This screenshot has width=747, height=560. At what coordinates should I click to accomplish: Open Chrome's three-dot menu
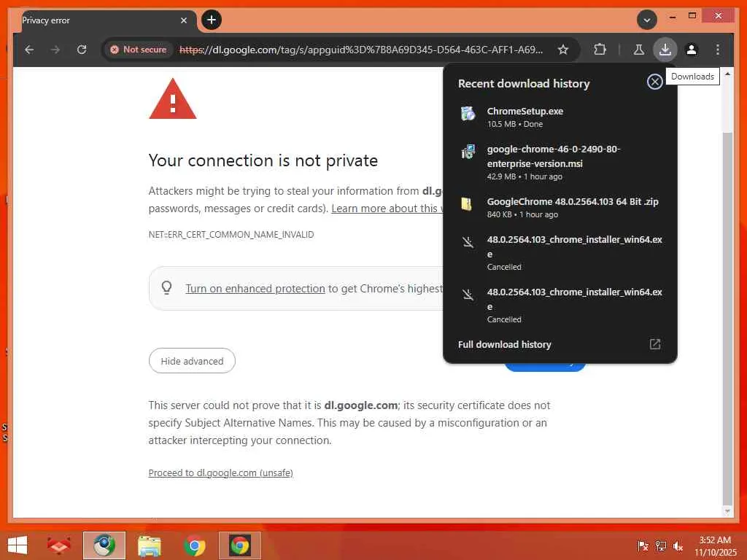tap(718, 50)
